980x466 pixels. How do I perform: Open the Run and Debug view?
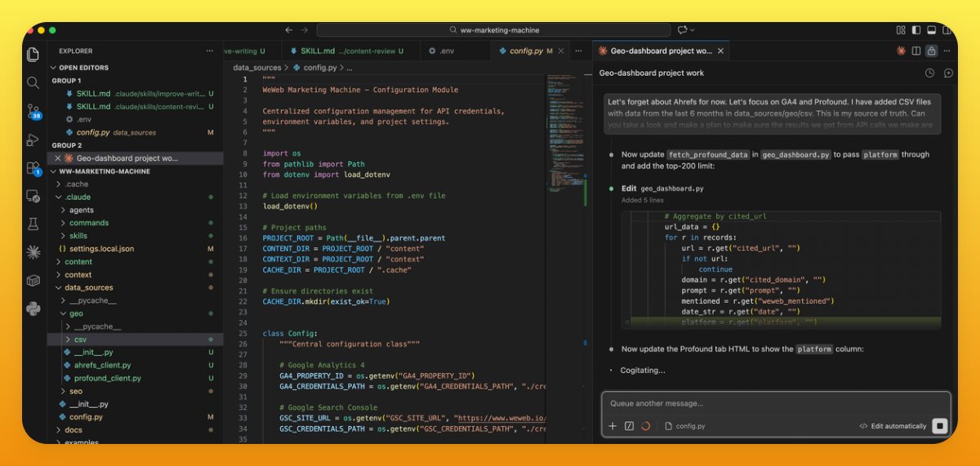(x=33, y=140)
